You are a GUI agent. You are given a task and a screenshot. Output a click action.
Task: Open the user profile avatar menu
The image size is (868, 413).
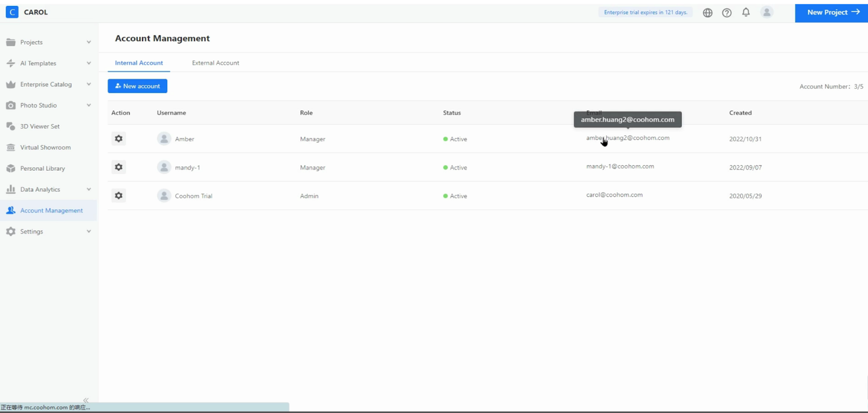point(767,12)
